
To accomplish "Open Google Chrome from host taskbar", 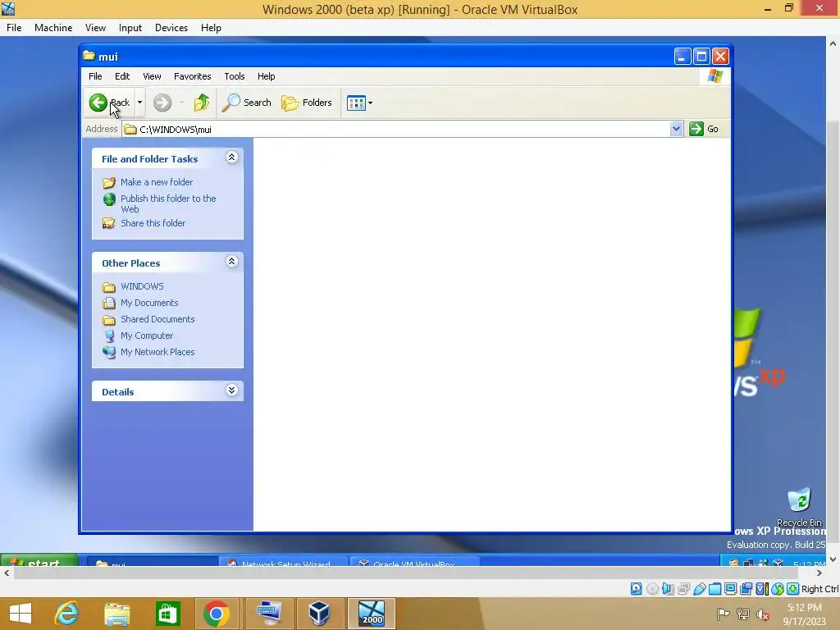I will tap(217, 614).
